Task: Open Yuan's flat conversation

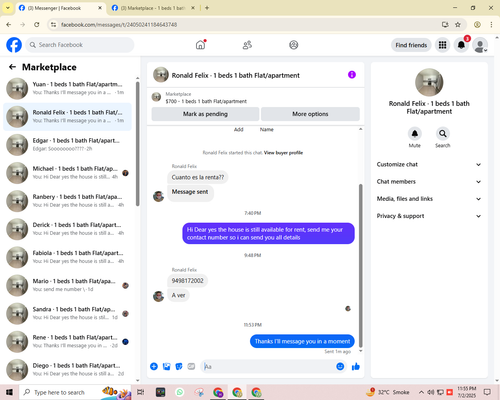Action: coord(67,89)
